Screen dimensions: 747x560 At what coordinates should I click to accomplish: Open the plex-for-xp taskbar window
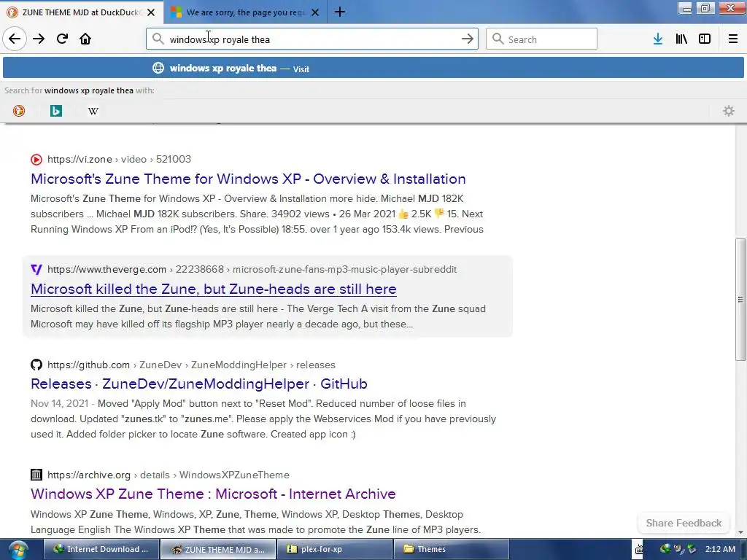pos(334,549)
